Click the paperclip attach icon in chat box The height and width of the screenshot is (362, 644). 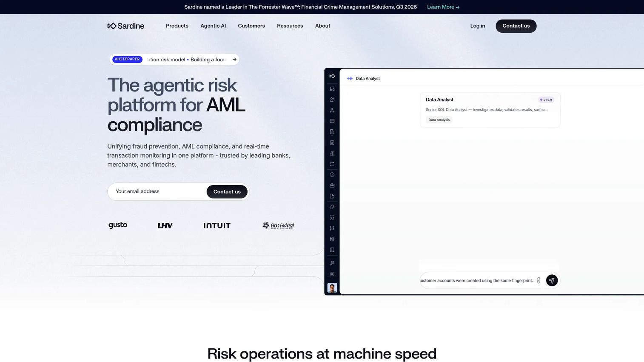tap(539, 281)
